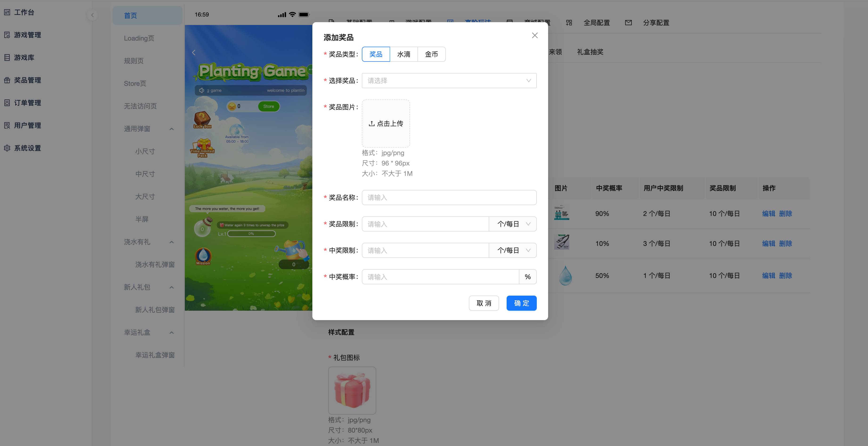Open the 奖品限制 unit dropdown
The image size is (868, 446).
(x=513, y=224)
